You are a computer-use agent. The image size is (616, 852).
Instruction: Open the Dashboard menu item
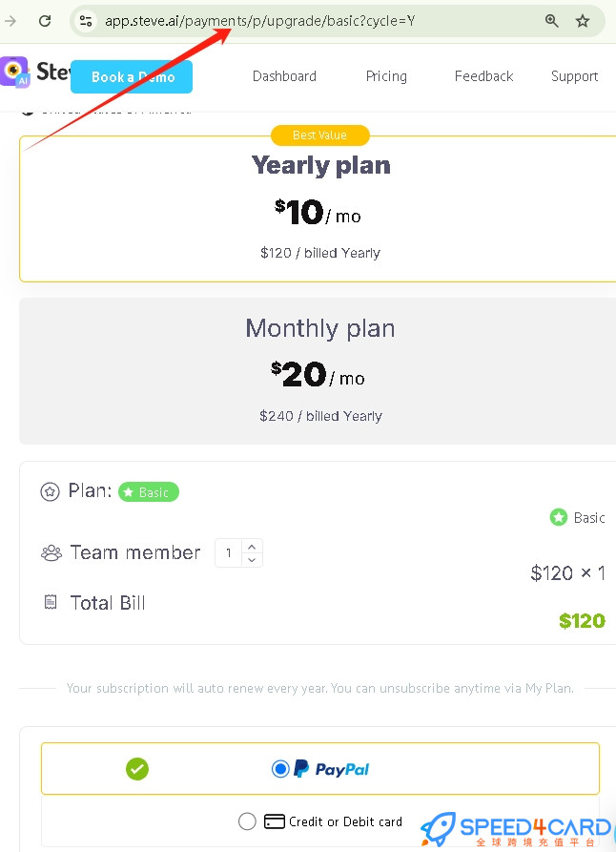(284, 76)
